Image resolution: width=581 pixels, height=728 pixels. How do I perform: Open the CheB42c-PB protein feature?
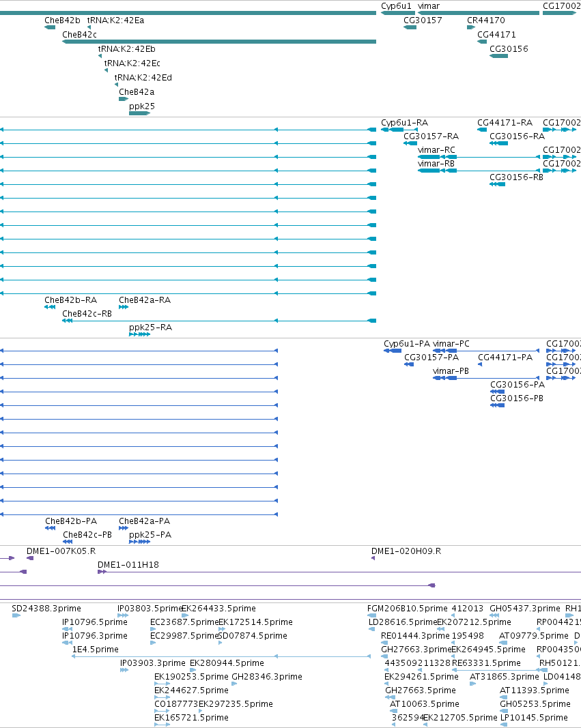(x=68, y=542)
